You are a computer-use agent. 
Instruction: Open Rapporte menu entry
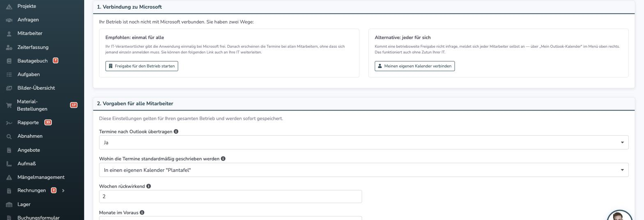[28, 123]
